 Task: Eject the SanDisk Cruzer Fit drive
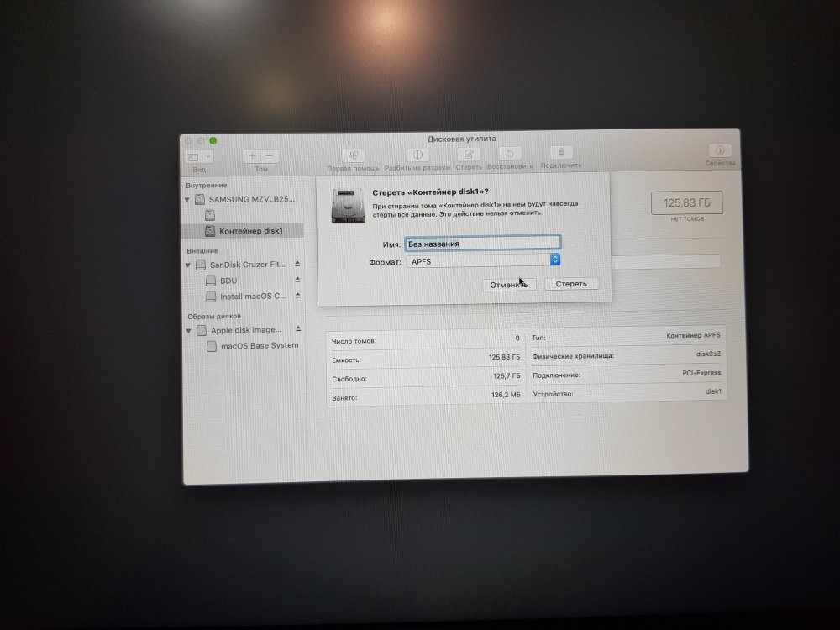pyautogui.click(x=297, y=264)
